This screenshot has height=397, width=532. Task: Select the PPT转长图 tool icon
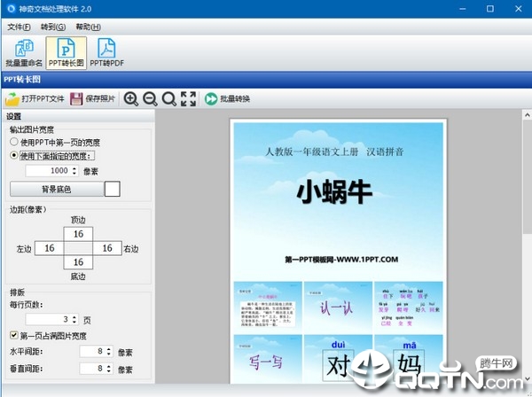pos(66,53)
